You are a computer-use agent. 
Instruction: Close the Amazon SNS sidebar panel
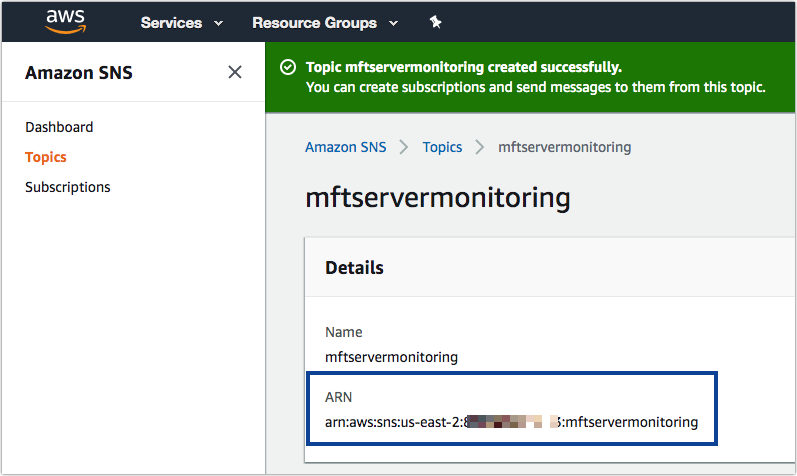coord(235,72)
